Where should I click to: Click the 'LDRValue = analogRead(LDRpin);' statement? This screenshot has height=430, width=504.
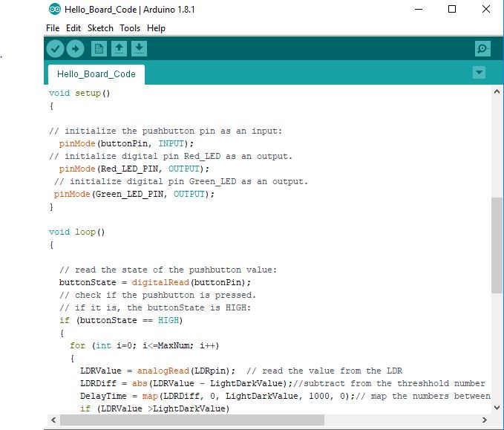click(158, 371)
